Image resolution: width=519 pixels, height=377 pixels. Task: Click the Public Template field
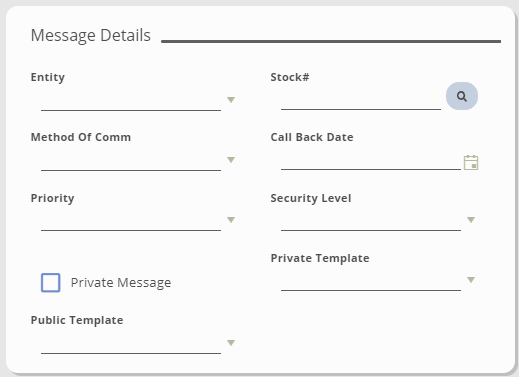click(x=131, y=343)
